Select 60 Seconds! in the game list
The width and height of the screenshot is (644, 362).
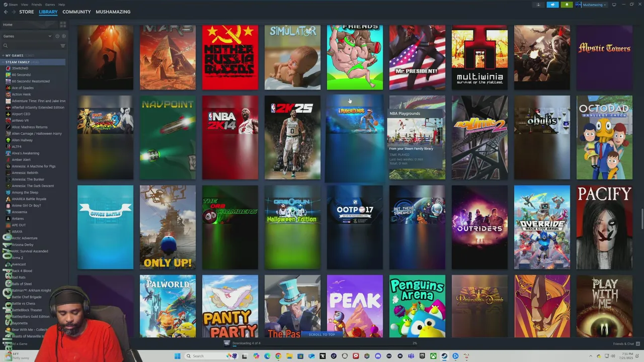coord(21,74)
